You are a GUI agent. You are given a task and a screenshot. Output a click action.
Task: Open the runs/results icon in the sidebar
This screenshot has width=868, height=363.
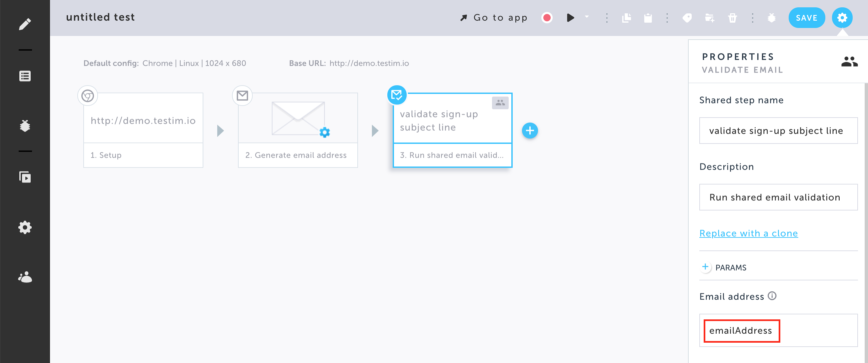pyautogui.click(x=25, y=177)
